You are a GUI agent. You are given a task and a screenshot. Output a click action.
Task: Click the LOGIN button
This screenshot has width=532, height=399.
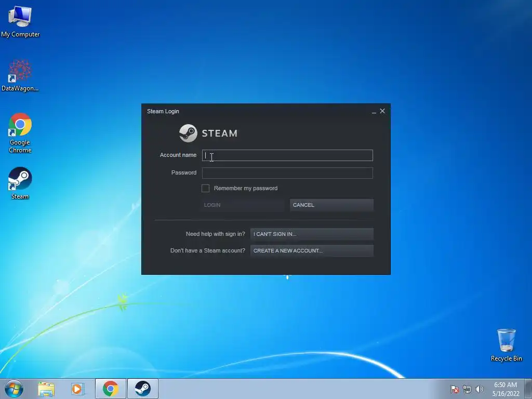(242, 205)
